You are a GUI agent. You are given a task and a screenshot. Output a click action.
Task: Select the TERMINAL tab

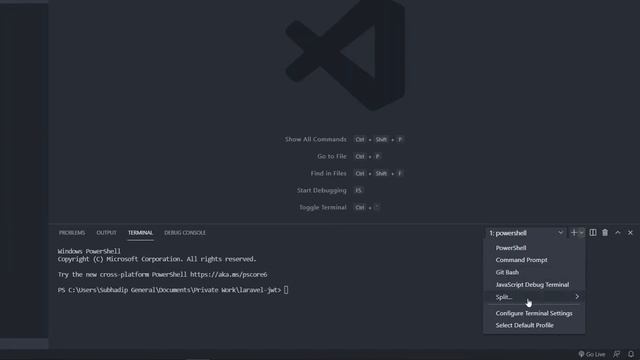pyautogui.click(x=140, y=233)
